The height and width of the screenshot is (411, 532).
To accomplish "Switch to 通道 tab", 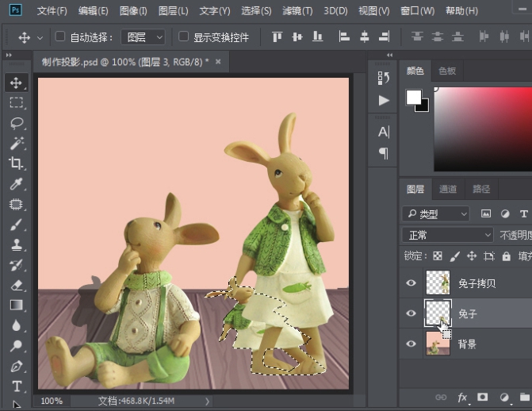I will click(447, 189).
